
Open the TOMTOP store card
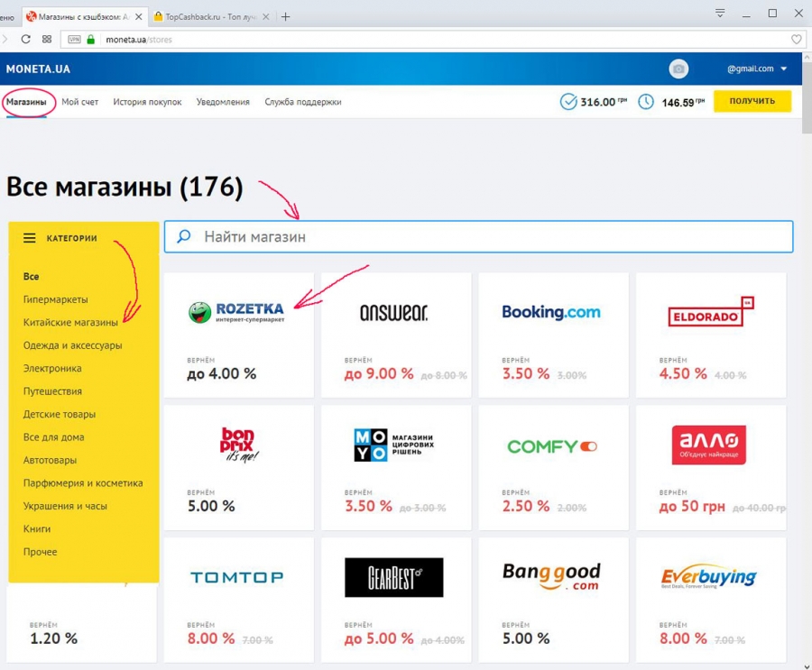(239, 600)
